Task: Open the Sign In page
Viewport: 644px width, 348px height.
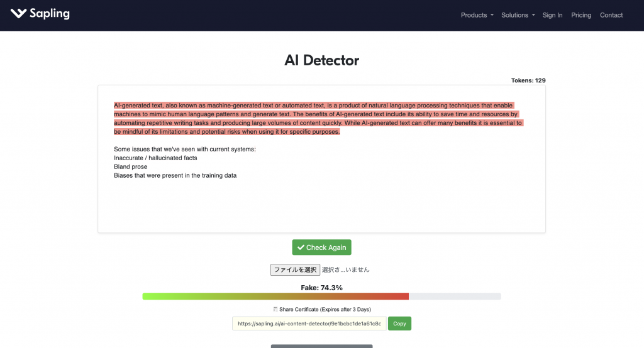Action: (552, 15)
